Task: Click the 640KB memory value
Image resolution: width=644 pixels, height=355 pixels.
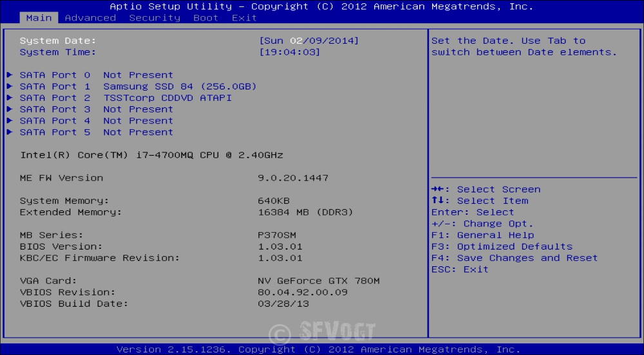Action: pyautogui.click(x=274, y=201)
